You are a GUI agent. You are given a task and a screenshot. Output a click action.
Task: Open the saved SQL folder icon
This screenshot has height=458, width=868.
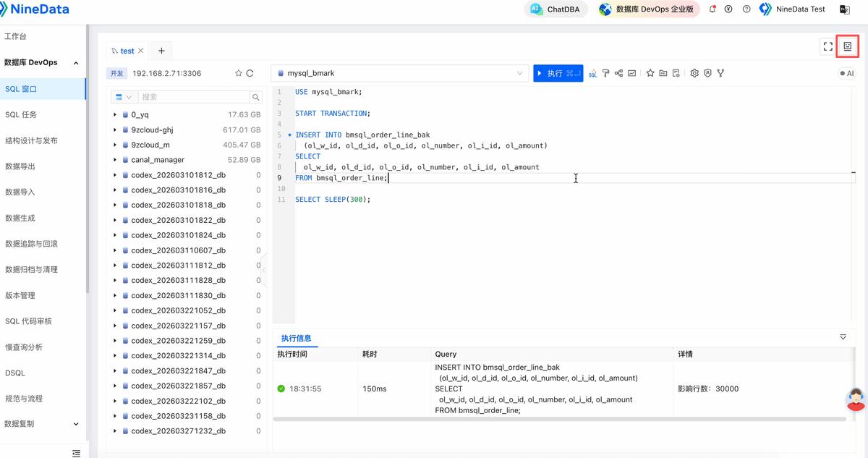pos(663,73)
